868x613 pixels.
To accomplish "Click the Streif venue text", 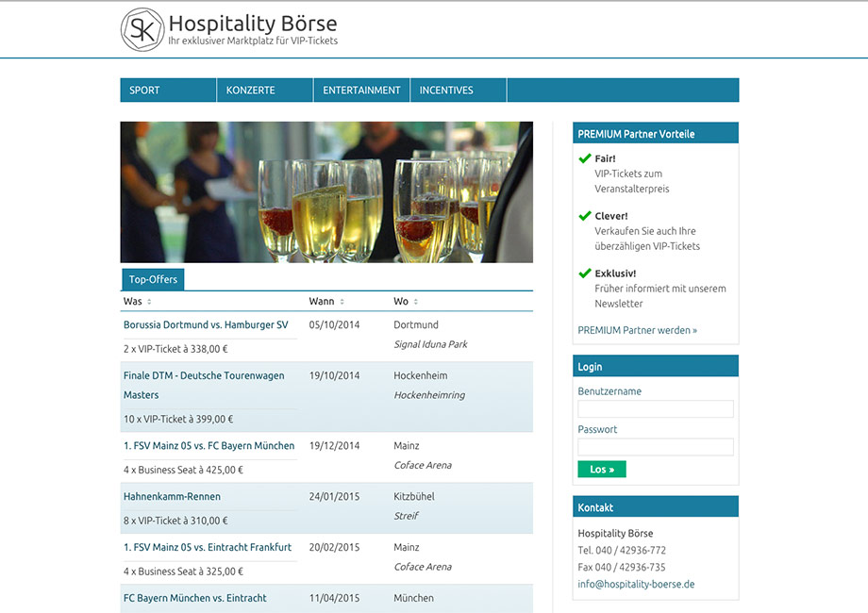I will pos(407,516).
